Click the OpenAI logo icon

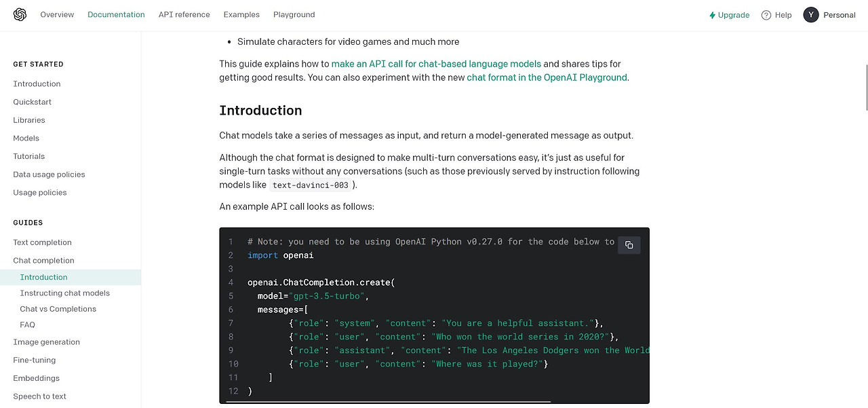[20, 15]
